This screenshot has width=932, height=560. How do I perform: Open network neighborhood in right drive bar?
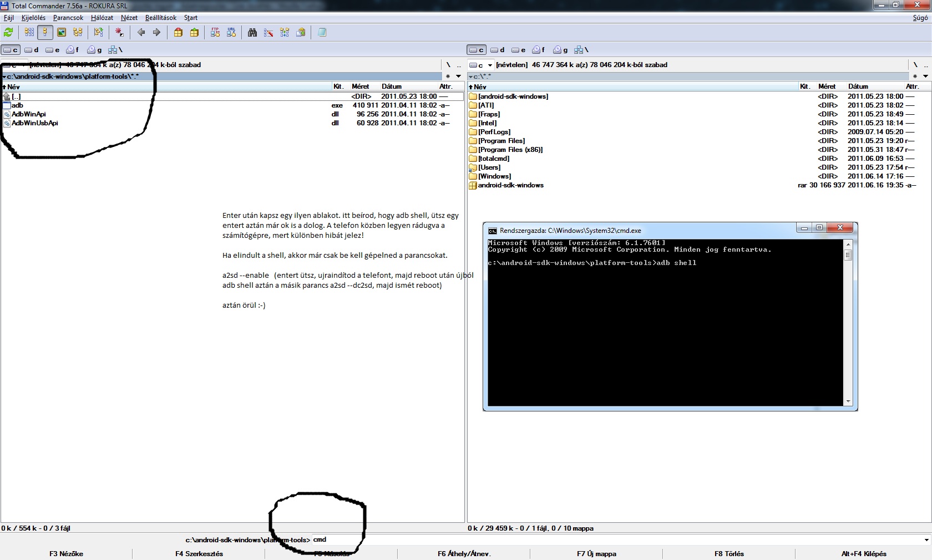pos(581,50)
